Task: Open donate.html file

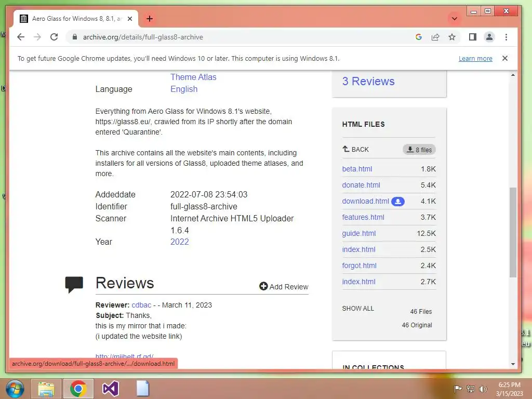Action: [361, 185]
